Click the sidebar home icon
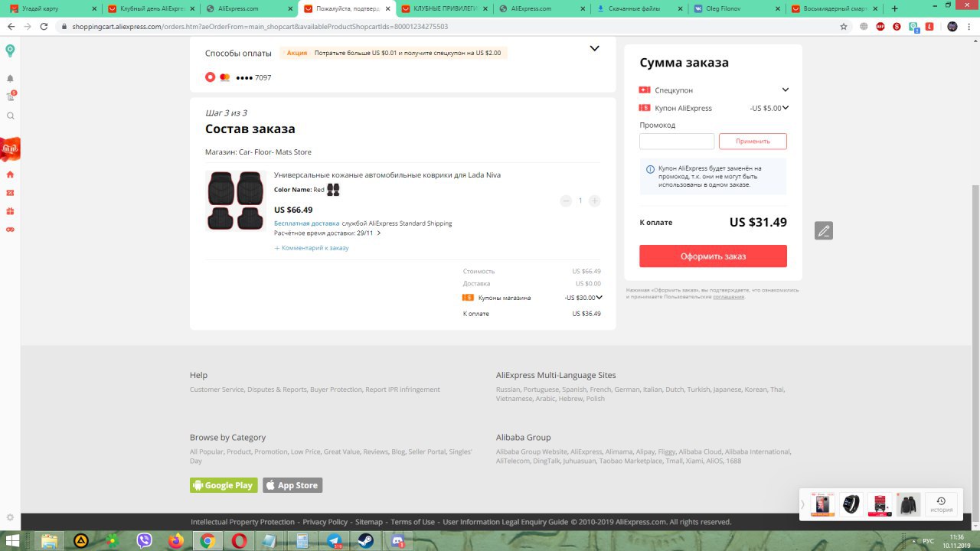Screen dimensions: 980x551 tap(10, 174)
